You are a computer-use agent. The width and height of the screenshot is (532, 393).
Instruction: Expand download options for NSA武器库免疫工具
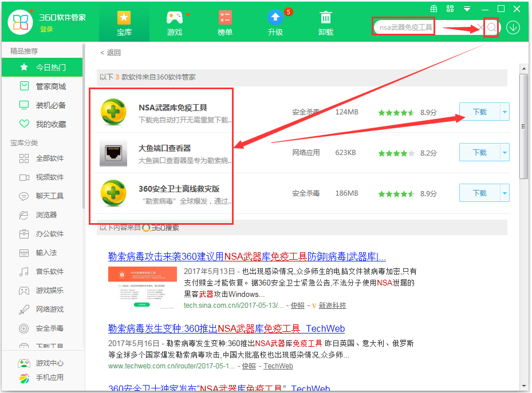[505, 112]
